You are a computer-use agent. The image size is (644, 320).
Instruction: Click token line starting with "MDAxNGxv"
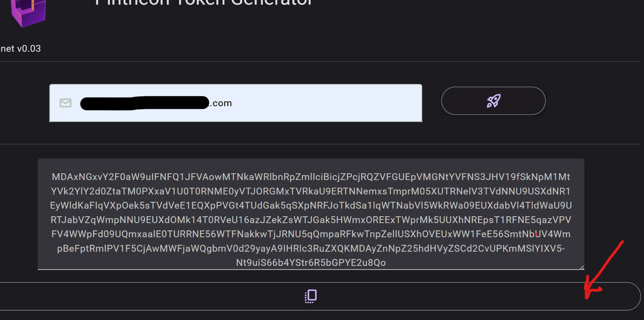311,177
